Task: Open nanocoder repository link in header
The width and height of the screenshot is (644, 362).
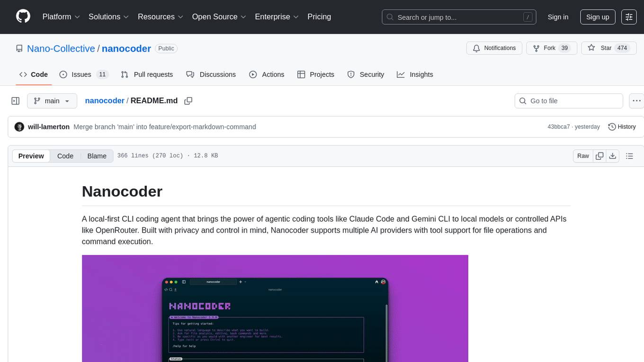Action: coord(126,48)
